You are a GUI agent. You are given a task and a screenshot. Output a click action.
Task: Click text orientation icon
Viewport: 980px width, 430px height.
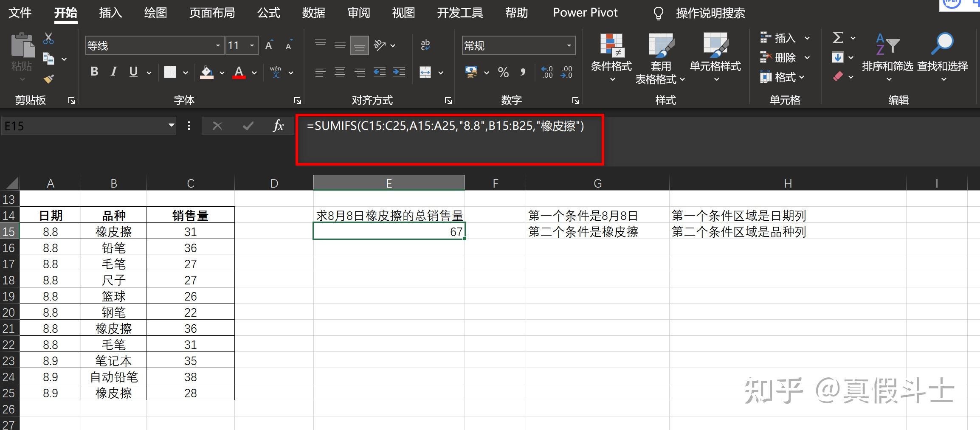[380, 45]
